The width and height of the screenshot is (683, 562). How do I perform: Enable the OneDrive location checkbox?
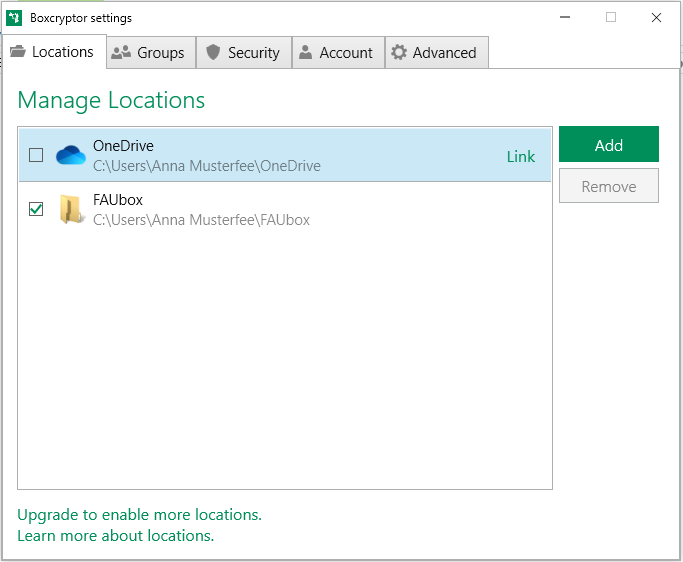pyautogui.click(x=36, y=155)
